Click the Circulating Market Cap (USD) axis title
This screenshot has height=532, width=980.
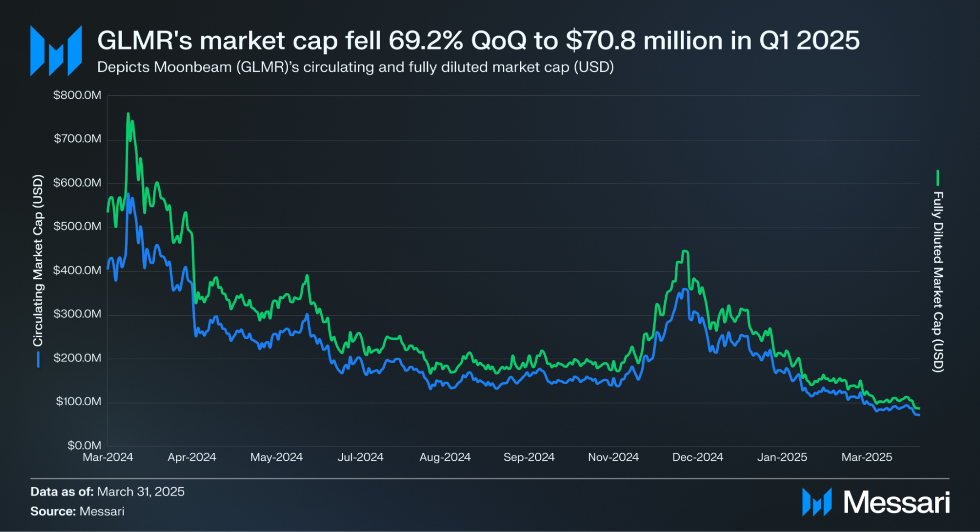click(38, 261)
